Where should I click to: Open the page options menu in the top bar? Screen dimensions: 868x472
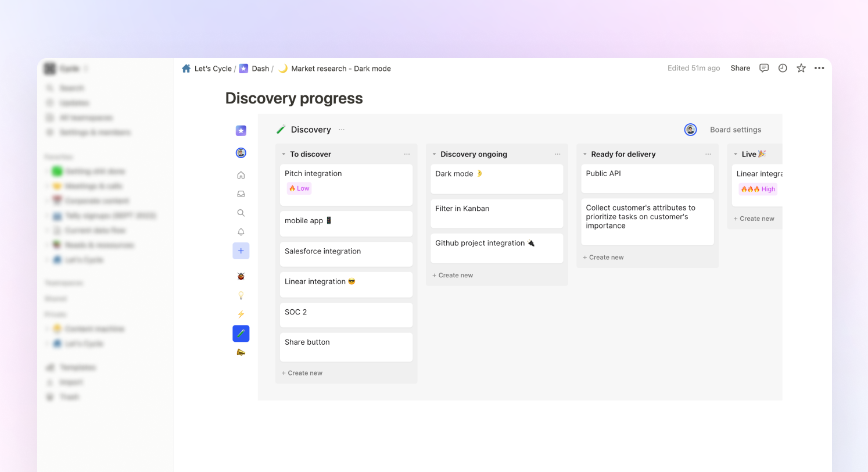pyautogui.click(x=819, y=68)
